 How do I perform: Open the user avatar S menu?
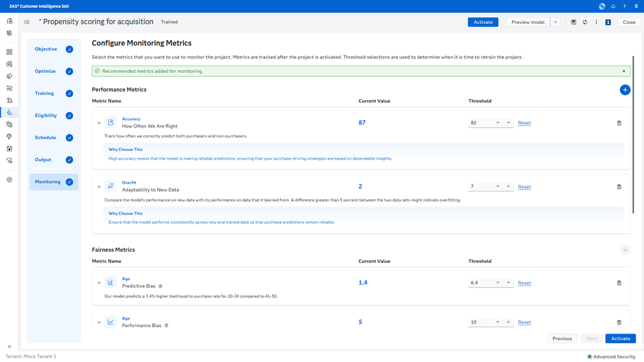(636, 6)
